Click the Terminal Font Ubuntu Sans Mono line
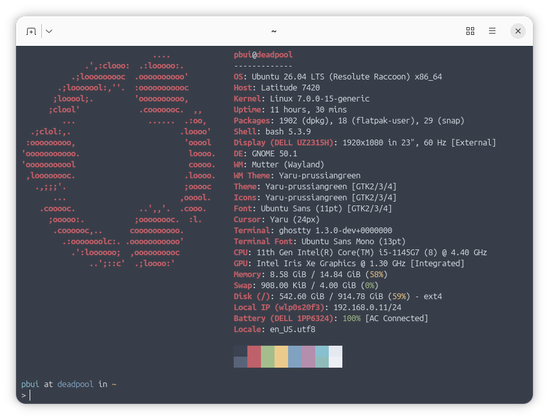 (x=320, y=242)
